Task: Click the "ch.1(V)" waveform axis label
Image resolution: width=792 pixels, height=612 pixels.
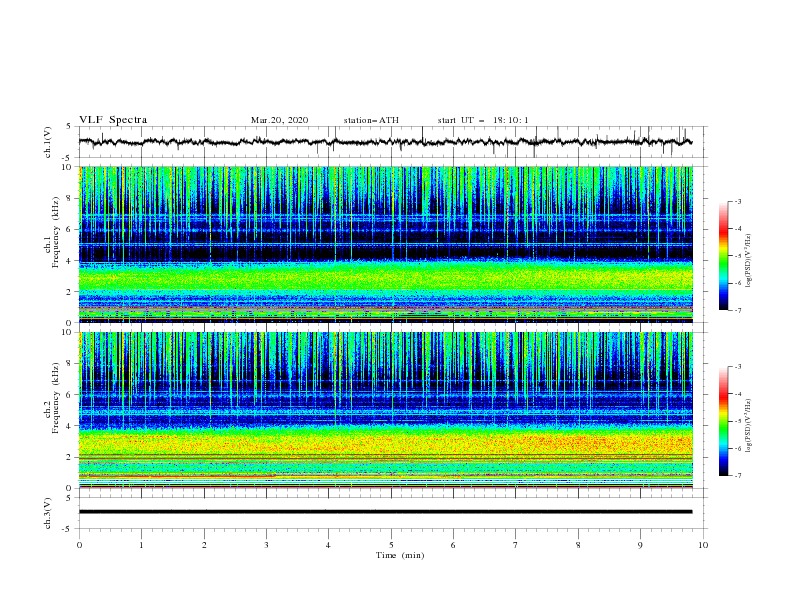Action: pyautogui.click(x=48, y=142)
